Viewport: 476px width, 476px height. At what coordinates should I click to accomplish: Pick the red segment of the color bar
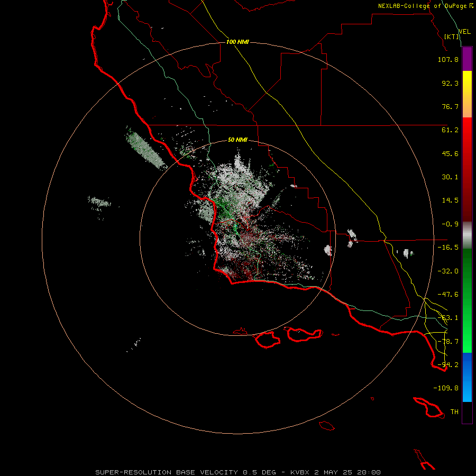(x=467, y=169)
